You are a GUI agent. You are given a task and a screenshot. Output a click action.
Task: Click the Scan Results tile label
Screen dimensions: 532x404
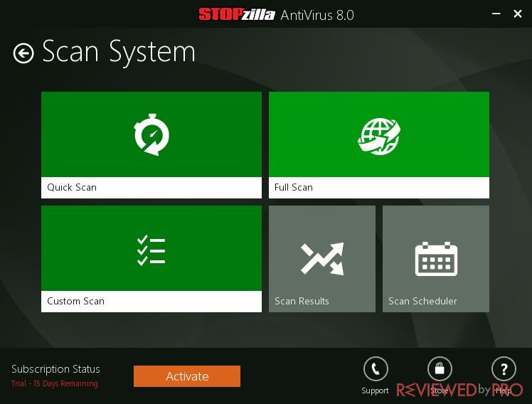[x=302, y=301]
